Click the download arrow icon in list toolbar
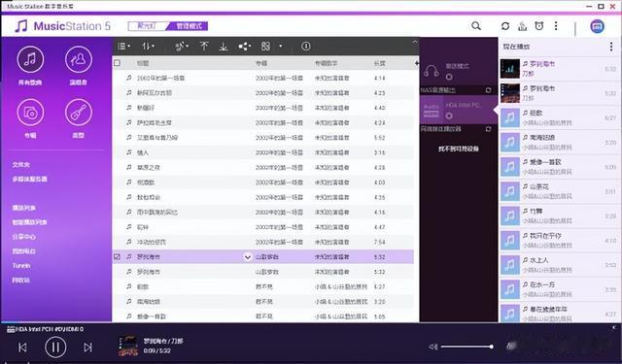 coord(224,47)
